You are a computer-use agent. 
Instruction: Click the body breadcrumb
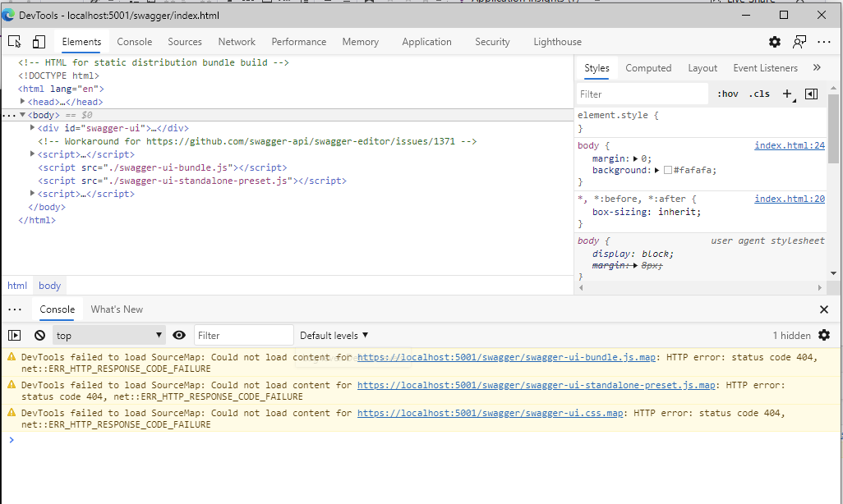tap(49, 286)
